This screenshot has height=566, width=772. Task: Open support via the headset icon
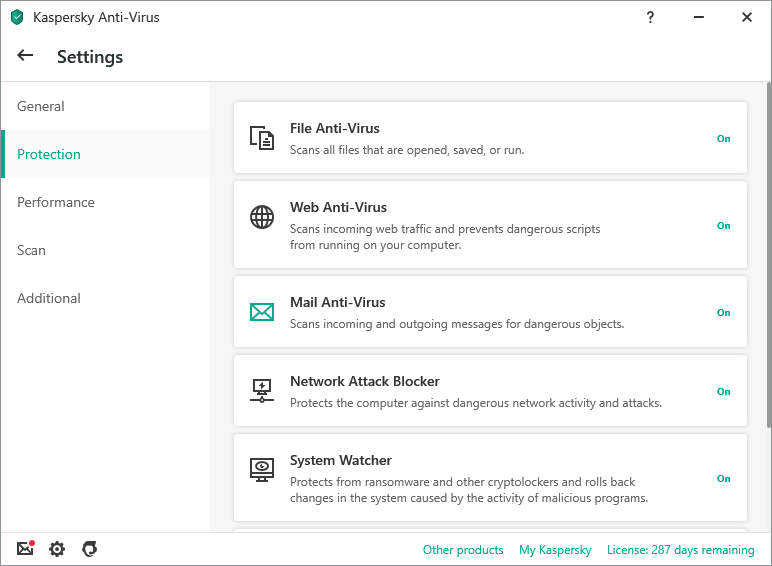(89, 549)
